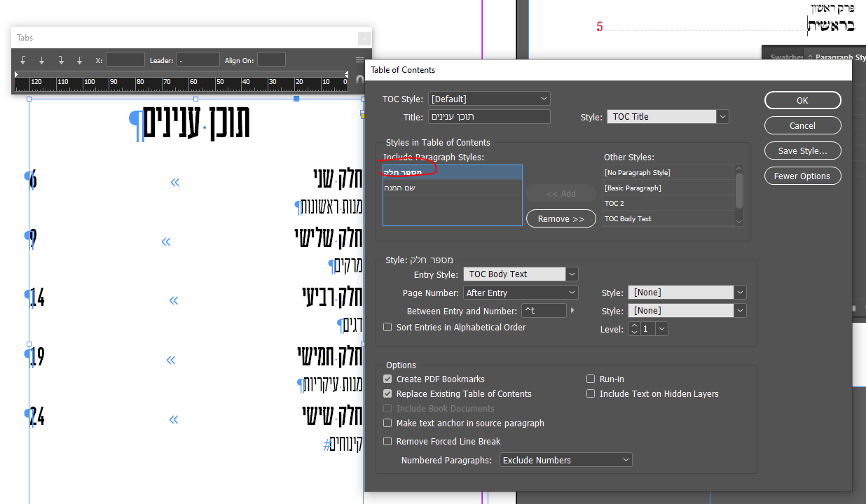Screen dimensions: 866x504
Task: Click the Save Style... button
Action: pyautogui.click(x=802, y=150)
